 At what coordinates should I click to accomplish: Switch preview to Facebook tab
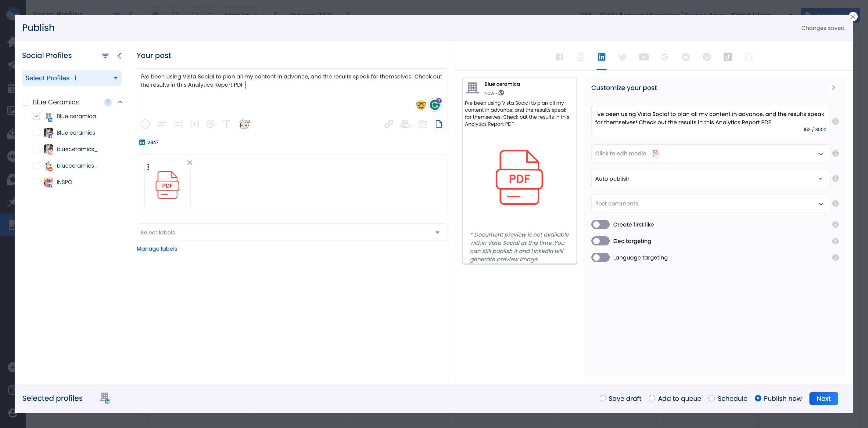(x=559, y=57)
